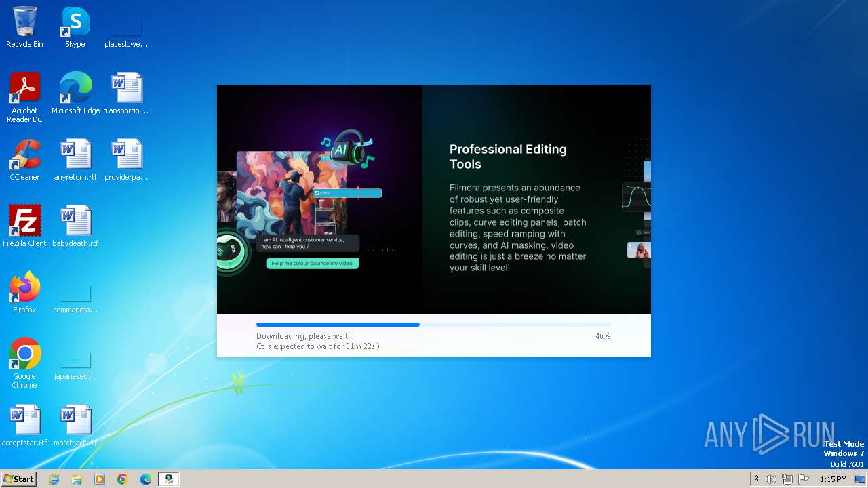The height and width of the screenshot is (488, 868).
Task: Click the Professional Editing Tools heading
Action: pyautogui.click(x=508, y=157)
